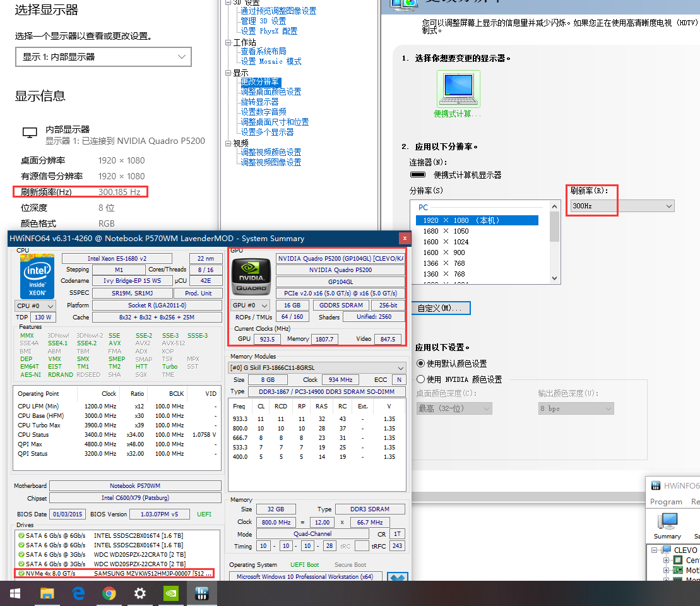700x606 pixels.
Task: Open the 显示 1: 内部显示器 dropdown
Action: coord(103,57)
